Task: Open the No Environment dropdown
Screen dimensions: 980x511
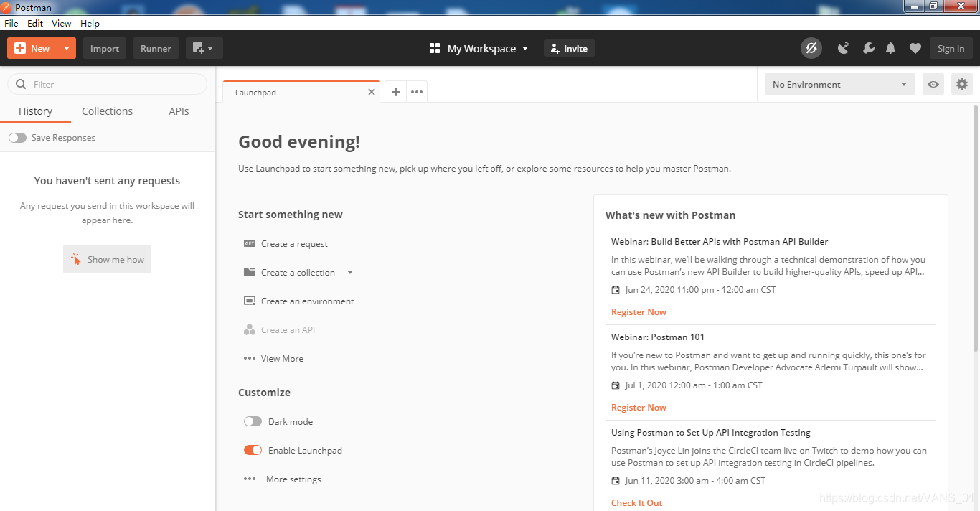Action: 839,84
